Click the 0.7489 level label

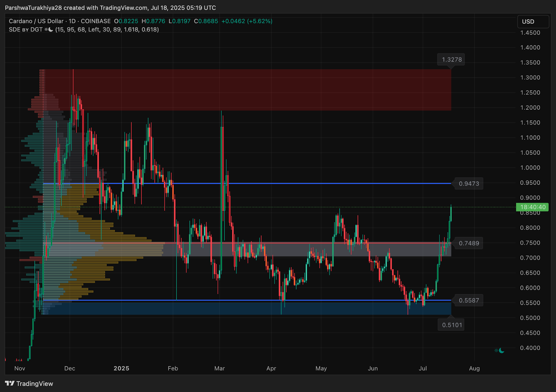click(469, 243)
